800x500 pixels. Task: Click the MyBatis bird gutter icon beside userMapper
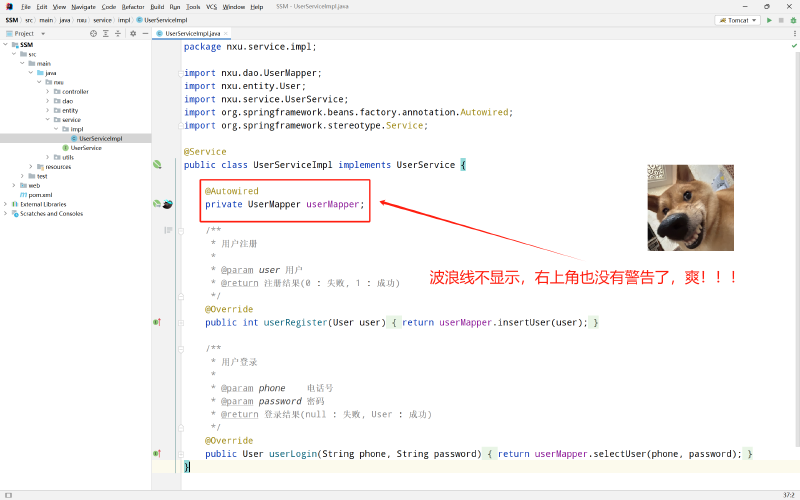(167, 205)
